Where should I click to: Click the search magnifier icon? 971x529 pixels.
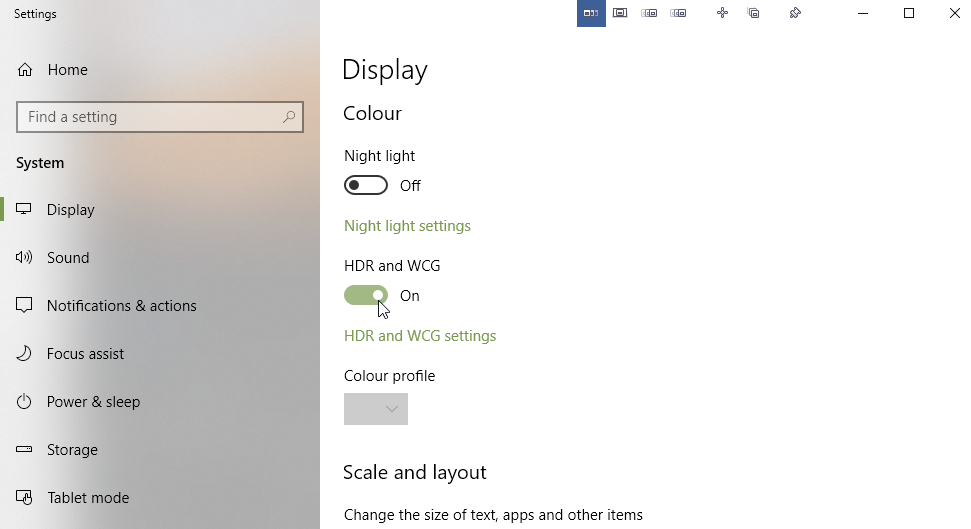(x=289, y=117)
